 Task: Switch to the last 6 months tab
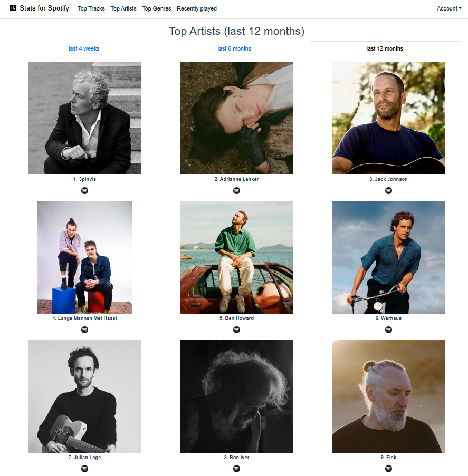(234, 48)
